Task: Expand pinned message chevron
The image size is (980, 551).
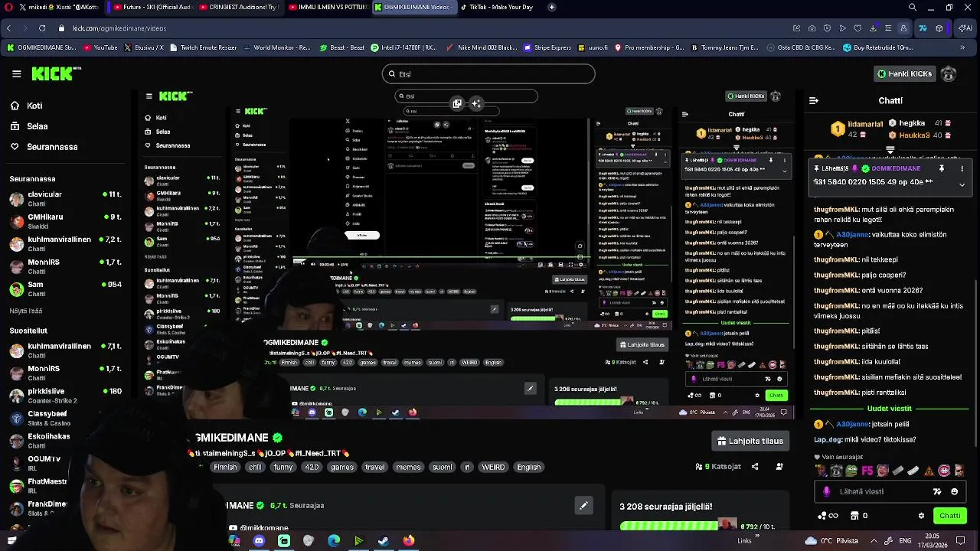Action: click(962, 184)
